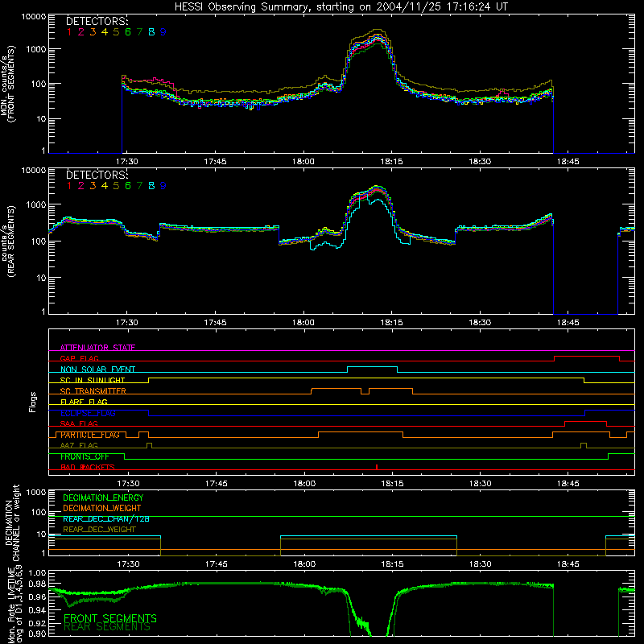Click the ATTENUATOR_STATE flag label
The image size is (644, 644).
pyautogui.click(x=97, y=348)
